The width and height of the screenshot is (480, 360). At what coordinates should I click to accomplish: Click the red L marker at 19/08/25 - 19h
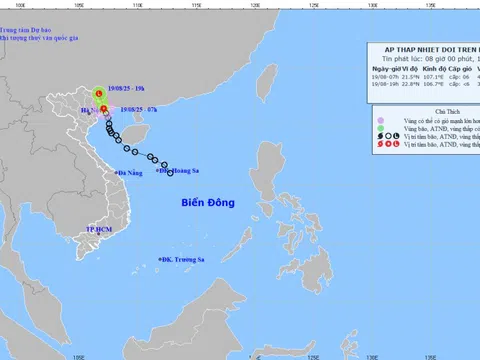pyautogui.click(x=99, y=94)
